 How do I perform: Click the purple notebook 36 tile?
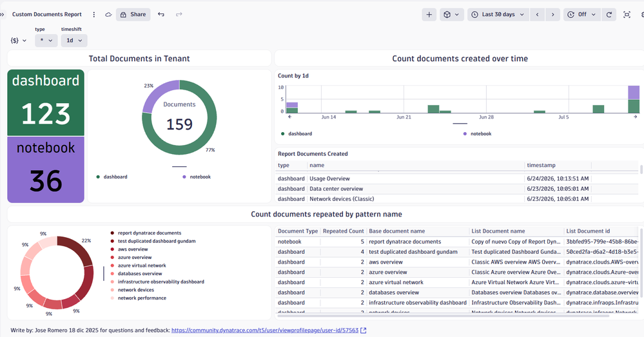[x=46, y=170]
